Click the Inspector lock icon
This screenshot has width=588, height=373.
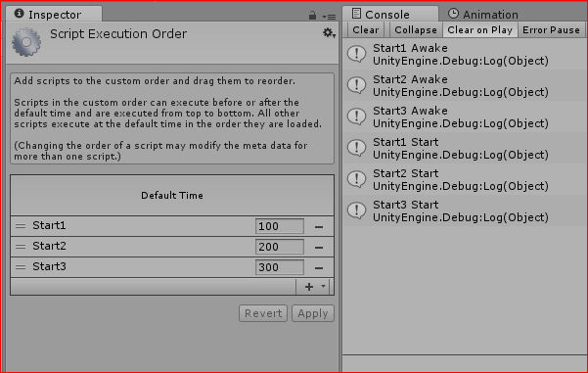point(312,16)
